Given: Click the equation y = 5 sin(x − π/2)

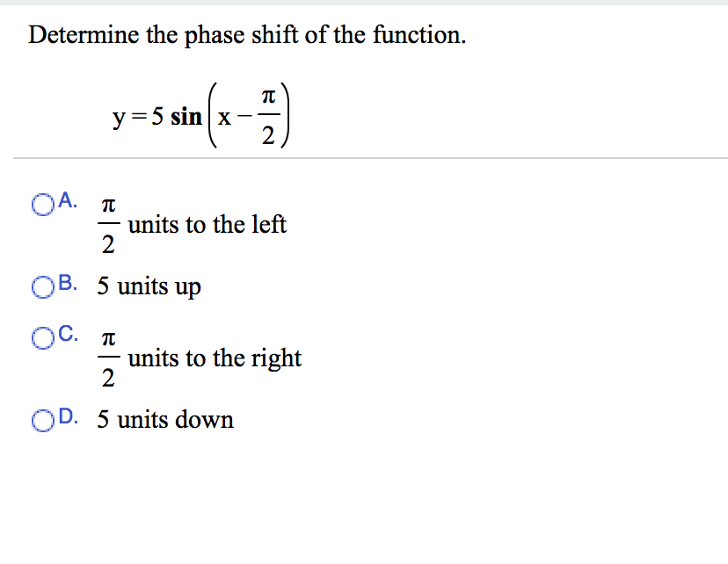Looking at the screenshot, I should (202, 114).
